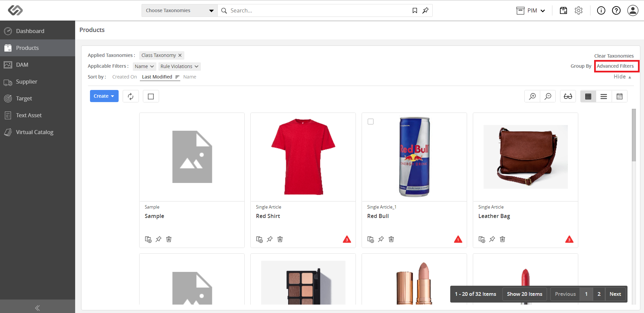Click Red Bull rule violation warning icon
644x313 pixels.
coord(458,240)
